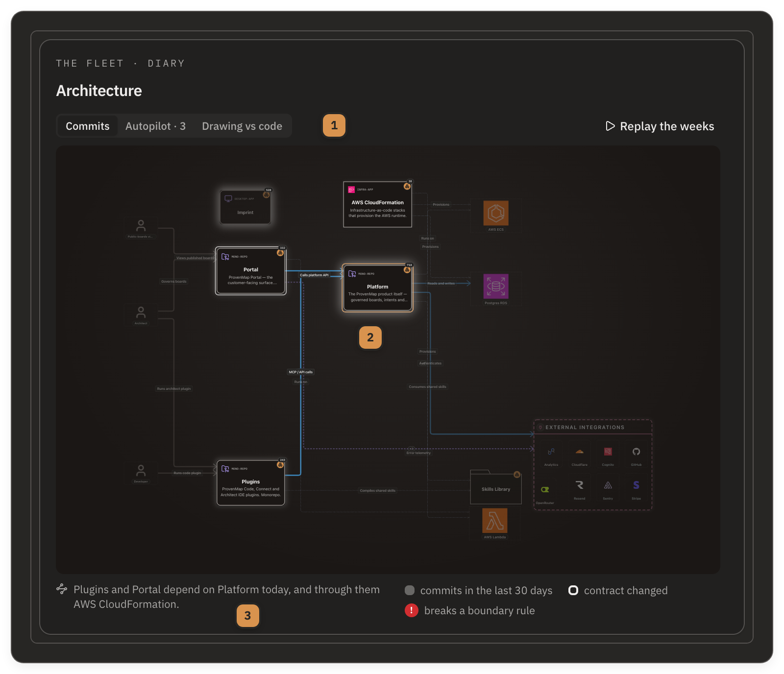Click the AWS Lambda icon

[495, 520]
